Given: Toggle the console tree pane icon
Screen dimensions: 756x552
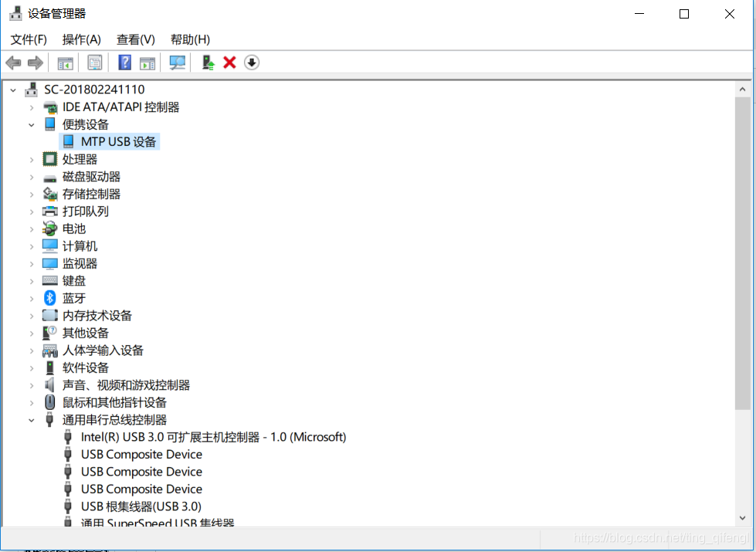Looking at the screenshot, I should click(x=65, y=63).
